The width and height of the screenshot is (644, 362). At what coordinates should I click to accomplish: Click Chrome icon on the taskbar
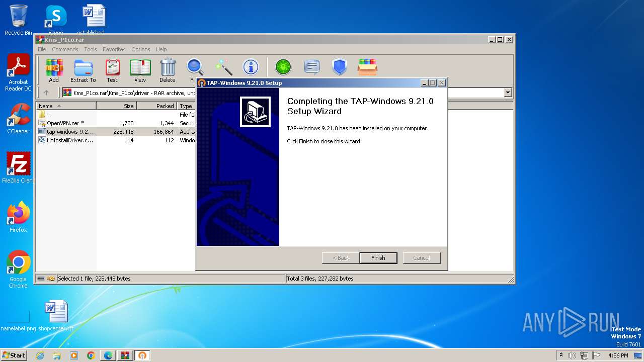click(91, 355)
